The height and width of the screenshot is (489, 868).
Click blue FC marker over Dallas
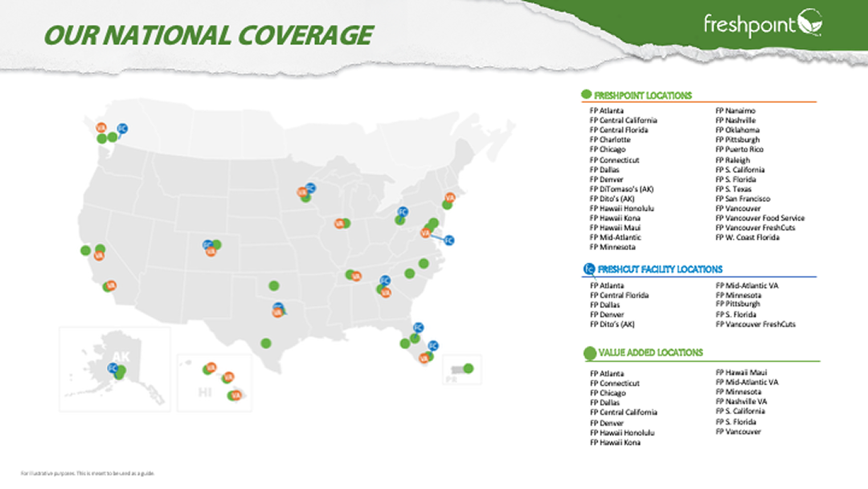[278, 306]
